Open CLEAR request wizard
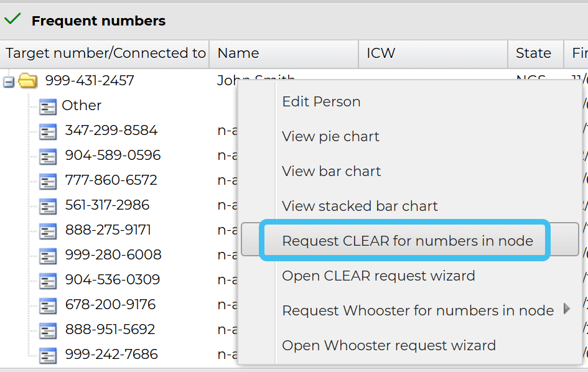Image resolution: width=588 pixels, height=372 pixels. [x=378, y=276]
